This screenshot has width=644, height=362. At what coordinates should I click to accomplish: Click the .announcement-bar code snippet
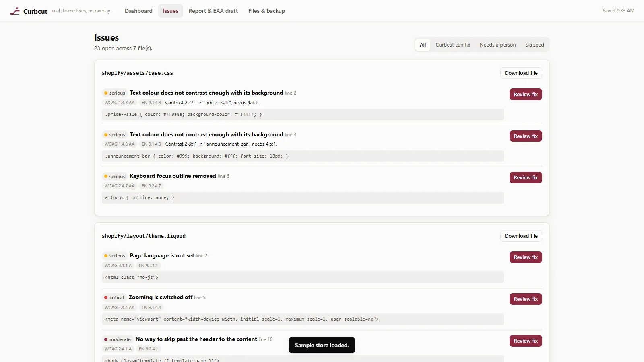click(303, 156)
